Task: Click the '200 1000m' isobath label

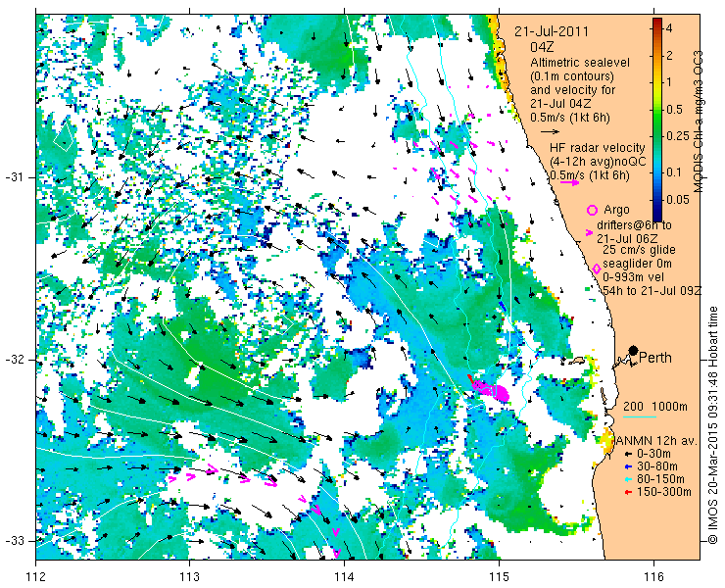Action: [655, 407]
